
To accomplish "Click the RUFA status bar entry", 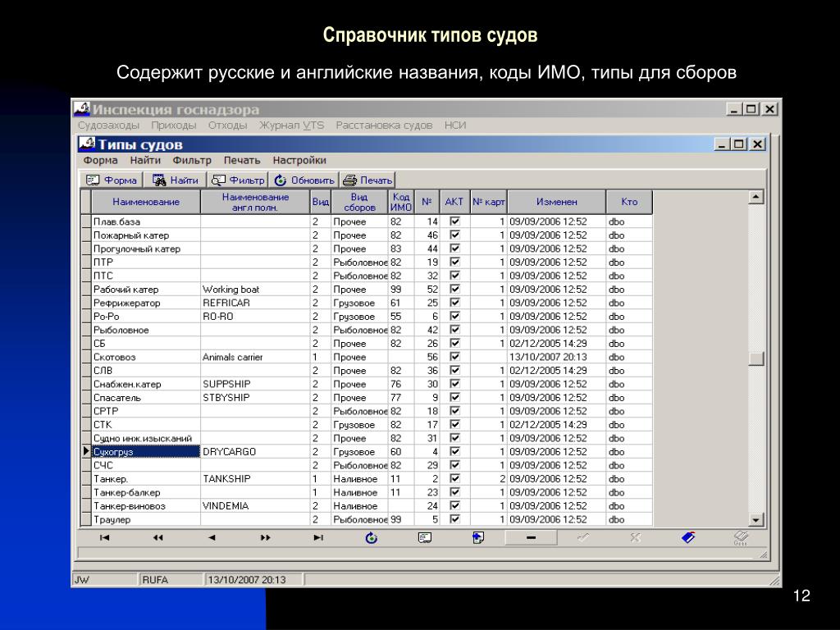I will click(x=171, y=580).
